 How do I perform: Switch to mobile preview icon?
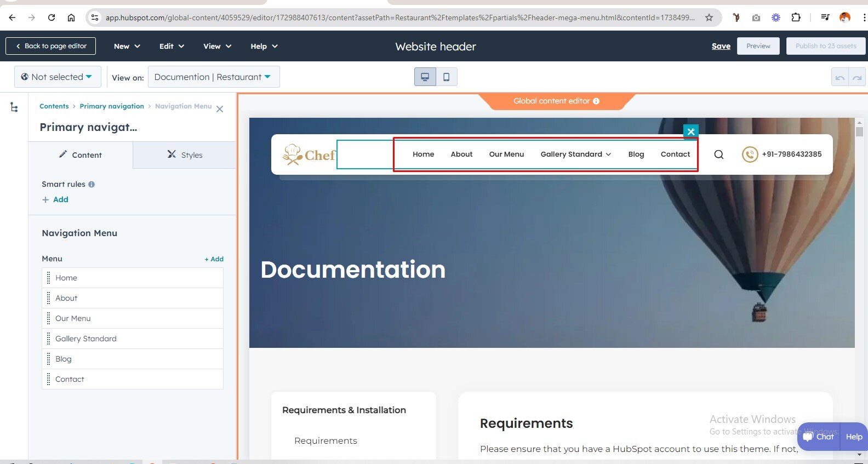point(446,77)
